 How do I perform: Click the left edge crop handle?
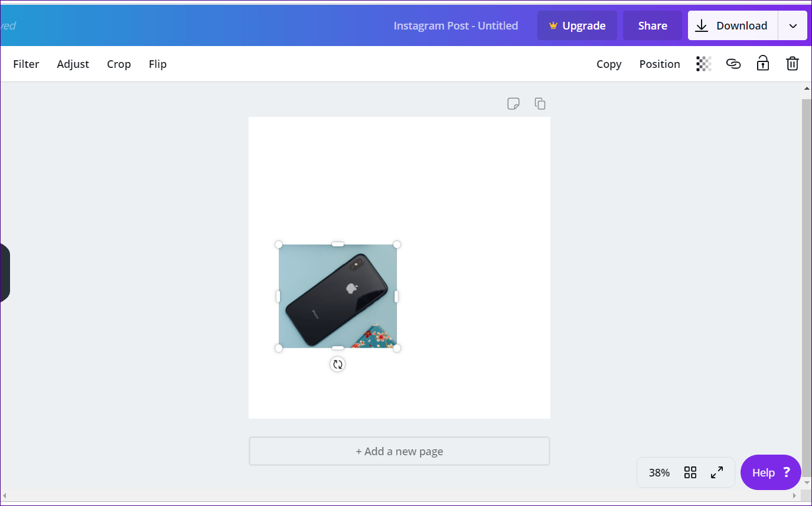tap(278, 296)
